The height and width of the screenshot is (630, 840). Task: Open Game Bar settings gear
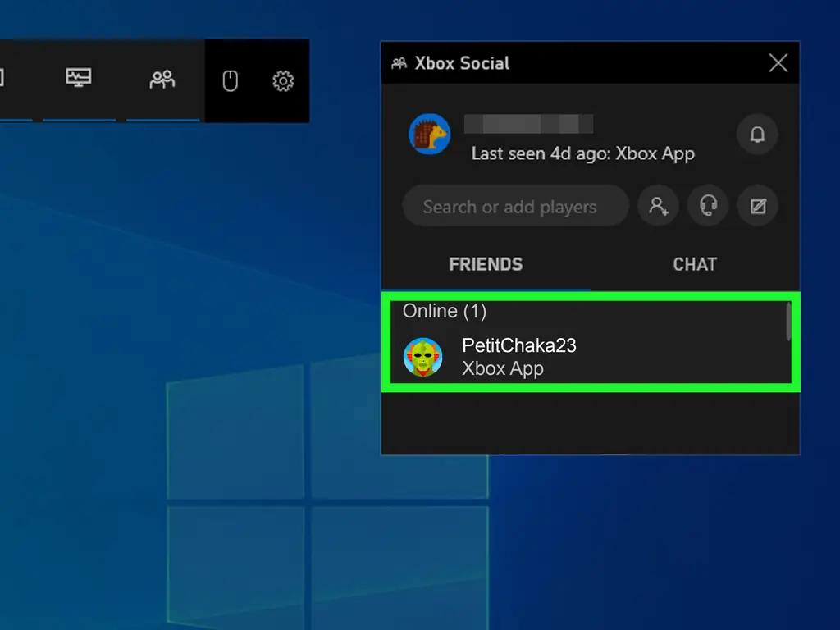pyautogui.click(x=283, y=81)
